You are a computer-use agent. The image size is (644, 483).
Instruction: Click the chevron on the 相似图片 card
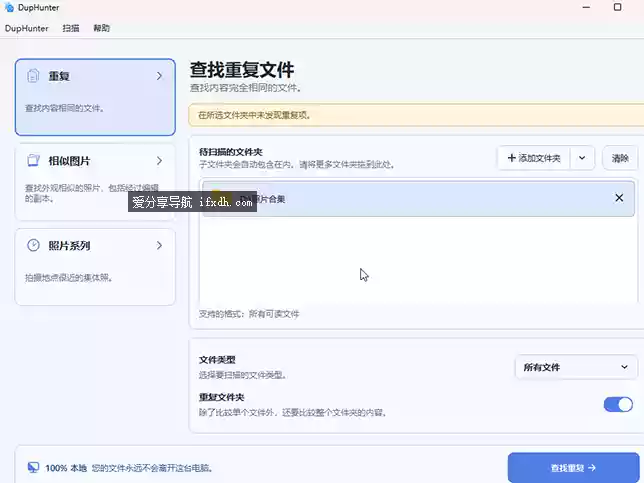point(159,161)
